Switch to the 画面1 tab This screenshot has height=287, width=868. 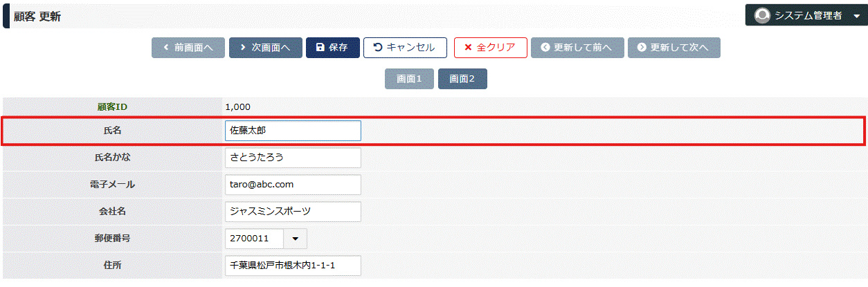[x=409, y=79]
